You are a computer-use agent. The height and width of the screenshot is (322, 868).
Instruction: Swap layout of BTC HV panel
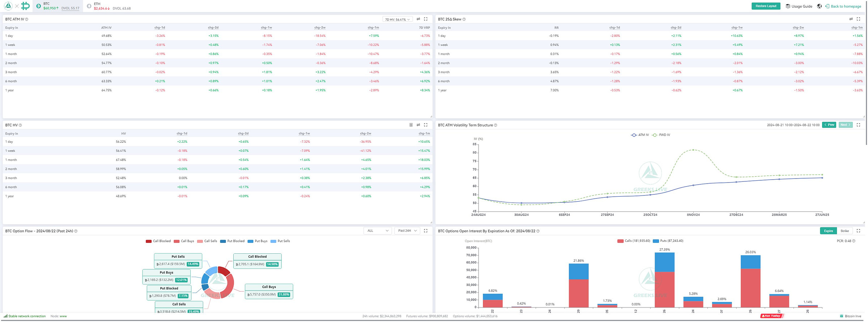coord(418,125)
